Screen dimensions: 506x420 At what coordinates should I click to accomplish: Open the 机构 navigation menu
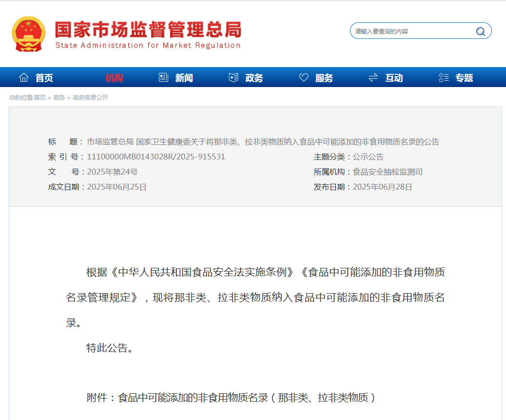(114, 78)
